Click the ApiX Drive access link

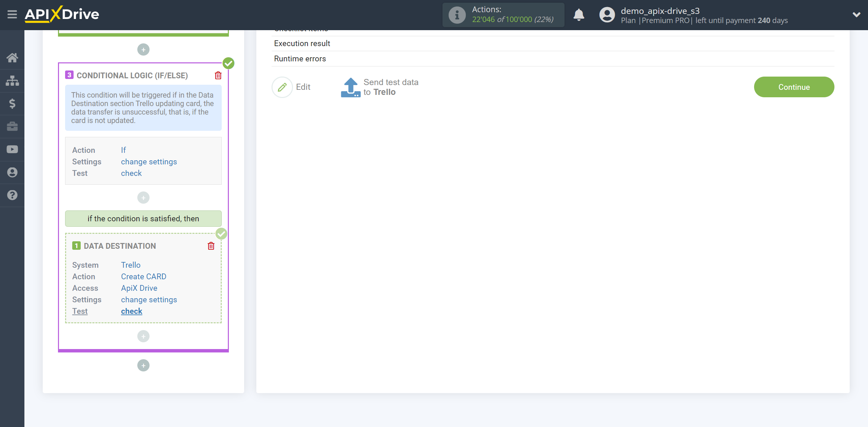coord(139,288)
